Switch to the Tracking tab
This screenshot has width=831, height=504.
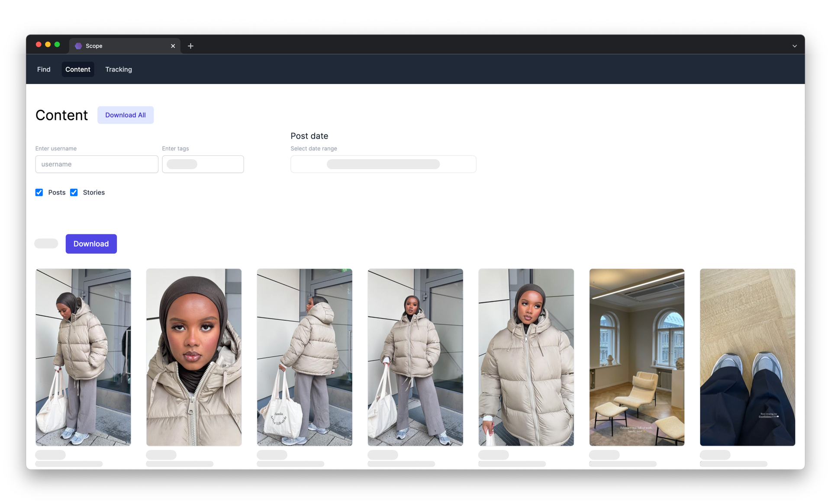pyautogui.click(x=119, y=69)
